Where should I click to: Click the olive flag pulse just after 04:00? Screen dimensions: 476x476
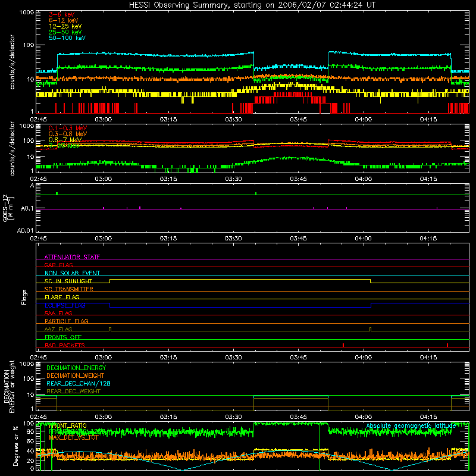point(370,329)
